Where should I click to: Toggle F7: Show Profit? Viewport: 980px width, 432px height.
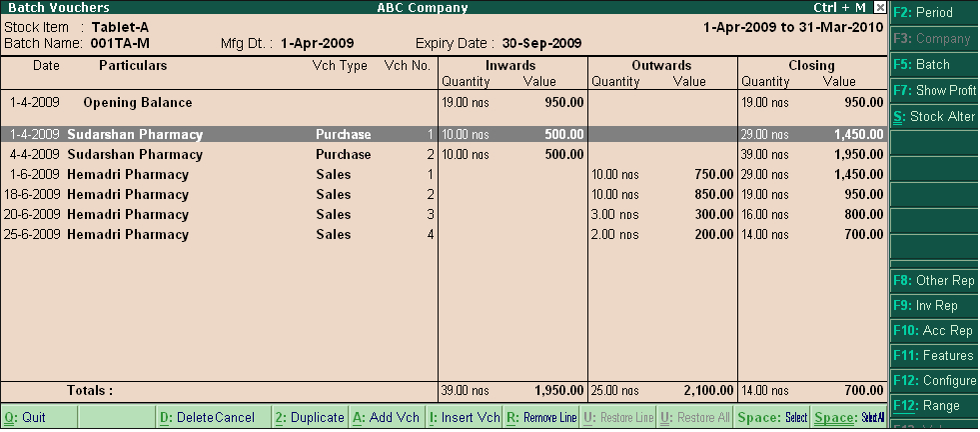[x=934, y=91]
